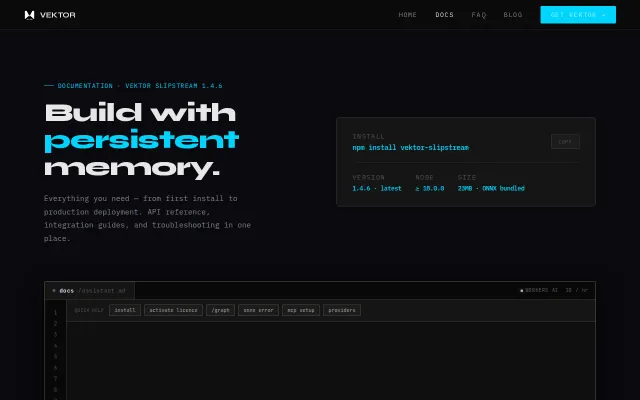Open the HOME nav link
This screenshot has width=640, height=400.
(x=407, y=15)
